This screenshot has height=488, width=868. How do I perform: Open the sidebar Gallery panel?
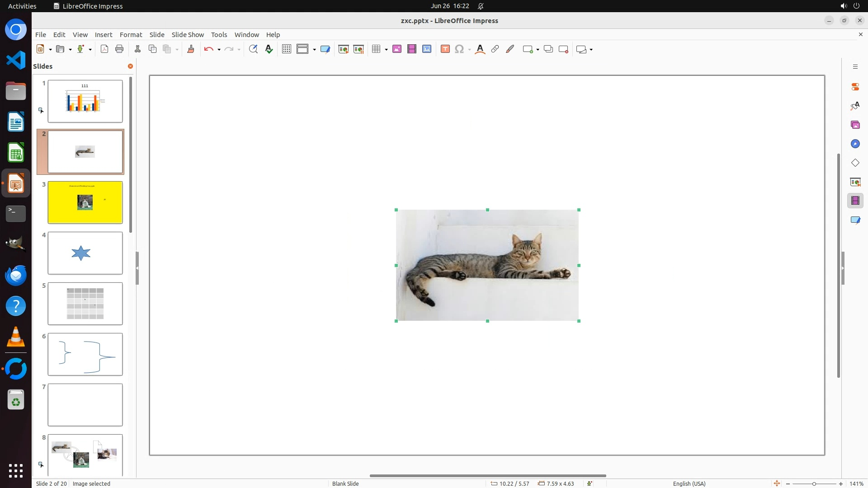855,125
